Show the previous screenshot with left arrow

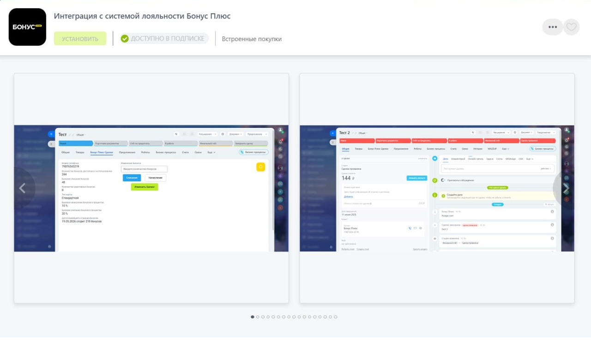[22, 188]
